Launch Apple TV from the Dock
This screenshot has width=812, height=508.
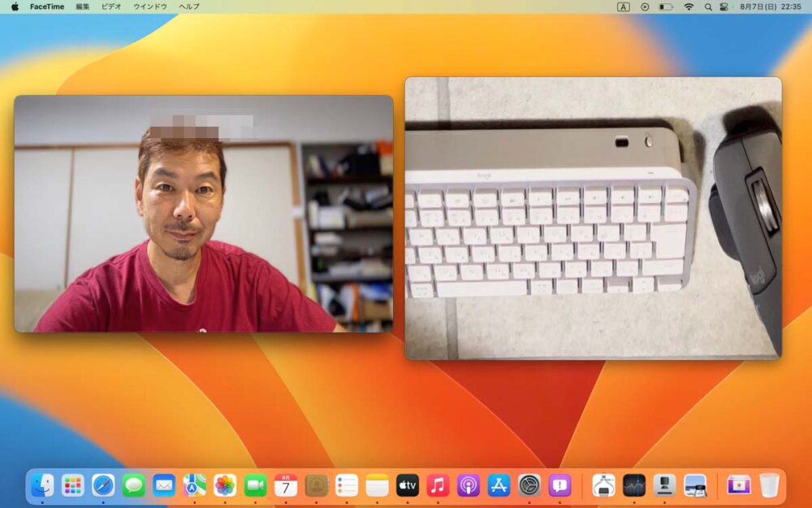pyautogui.click(x=408, y=485)
